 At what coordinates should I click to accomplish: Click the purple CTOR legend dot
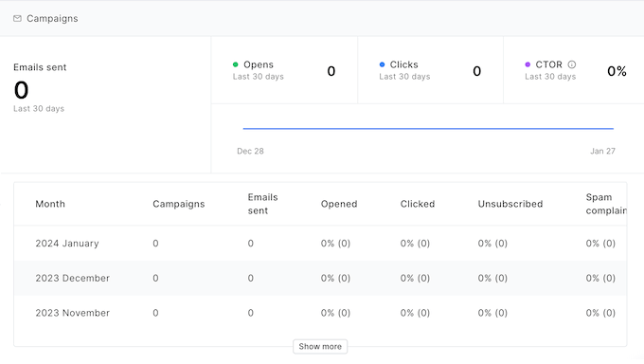click(528, 64)
